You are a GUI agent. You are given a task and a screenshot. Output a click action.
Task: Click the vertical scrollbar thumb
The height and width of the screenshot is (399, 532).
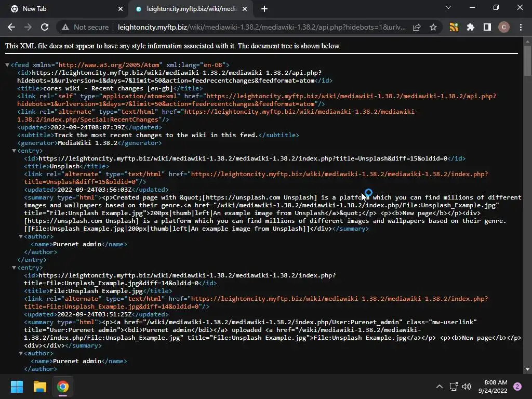point(527,60)
